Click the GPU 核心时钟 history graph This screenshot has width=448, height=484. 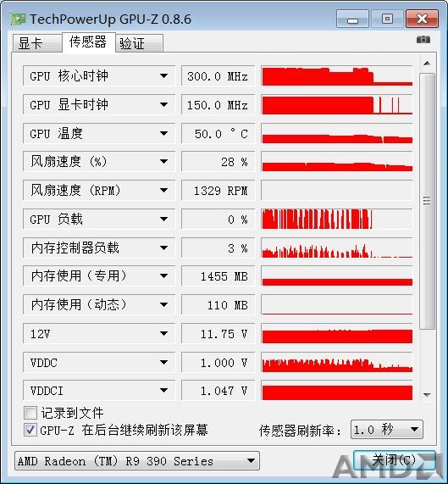(x=337, y=76)
